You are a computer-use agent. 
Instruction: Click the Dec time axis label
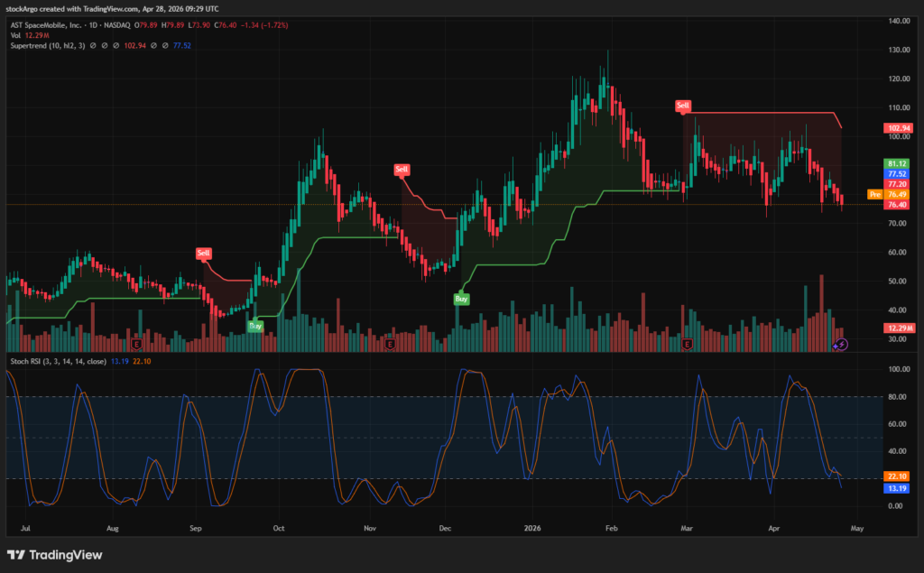tap(445, 528)
